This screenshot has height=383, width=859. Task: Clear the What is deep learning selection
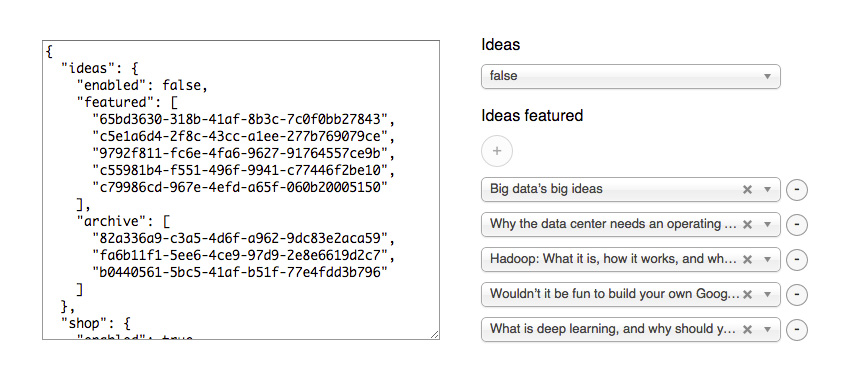pos(747,330)
